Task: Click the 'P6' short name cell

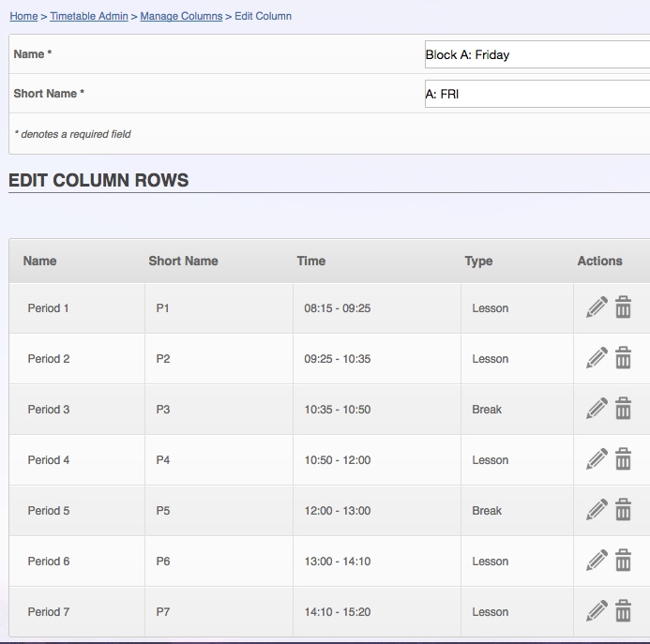Action: (x=219, y=561)
